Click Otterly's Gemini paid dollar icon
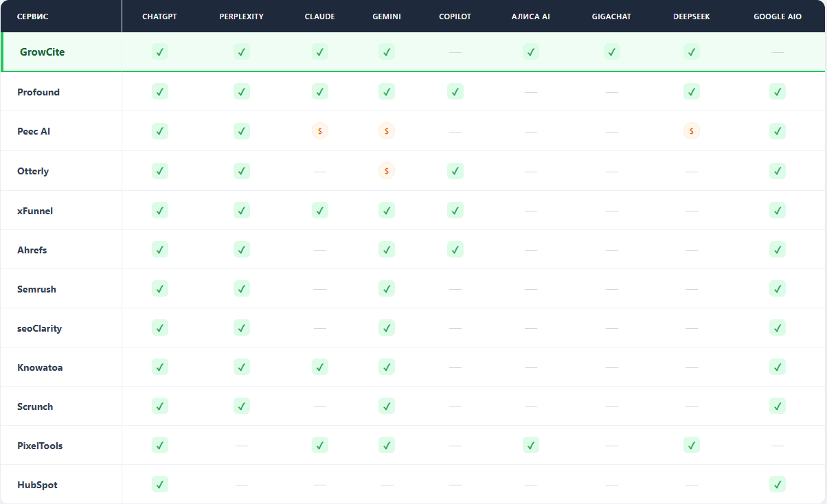 [387, 170]
